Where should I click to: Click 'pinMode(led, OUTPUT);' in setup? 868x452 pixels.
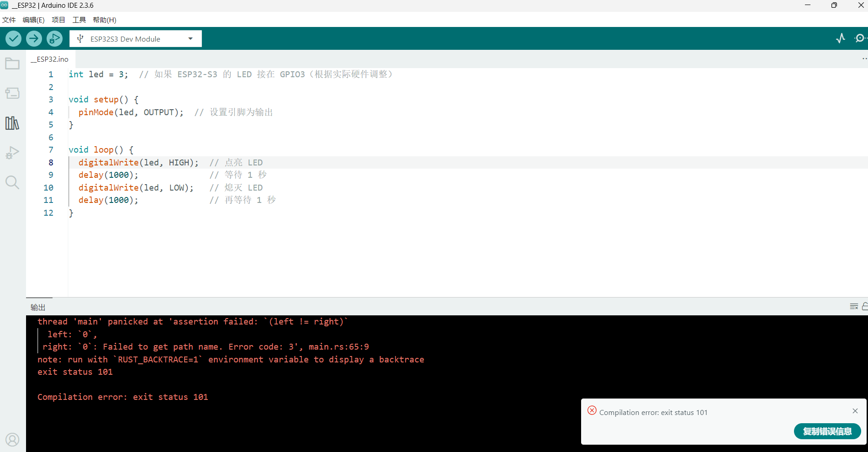[131, 112]
